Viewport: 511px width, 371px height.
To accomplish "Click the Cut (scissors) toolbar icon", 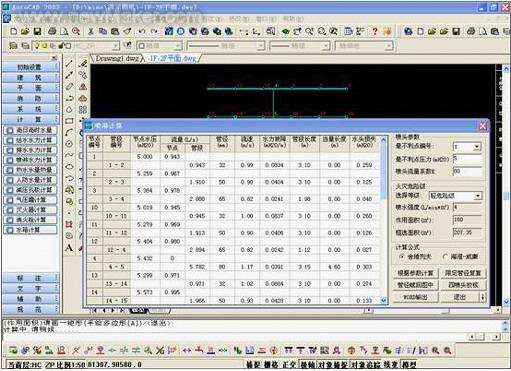I will tap(91, 31).
